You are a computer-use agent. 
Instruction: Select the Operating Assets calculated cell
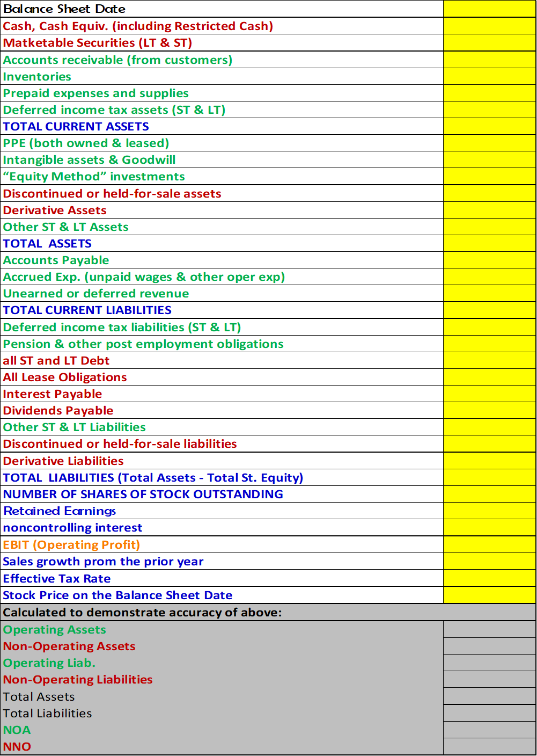point(490,629)
